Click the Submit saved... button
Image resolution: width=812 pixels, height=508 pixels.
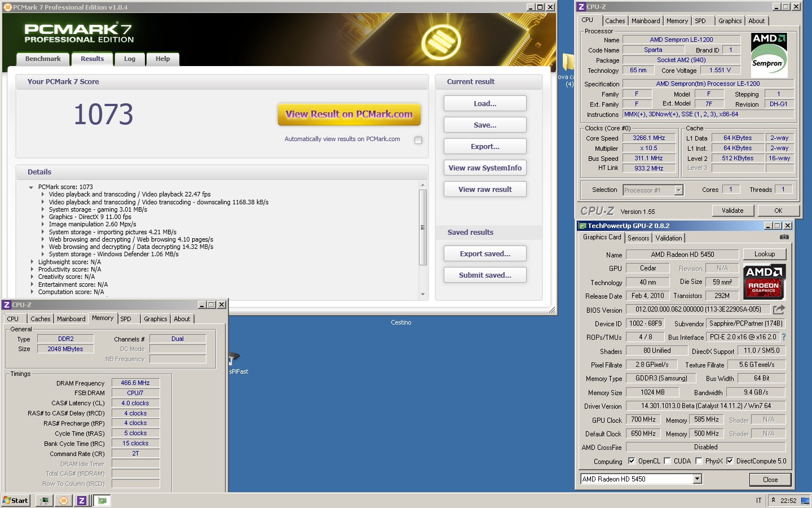[485, 275]
